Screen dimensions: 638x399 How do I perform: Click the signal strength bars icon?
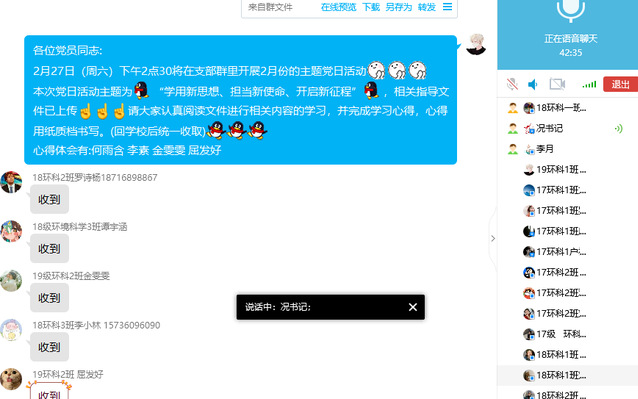coord(589,84)
